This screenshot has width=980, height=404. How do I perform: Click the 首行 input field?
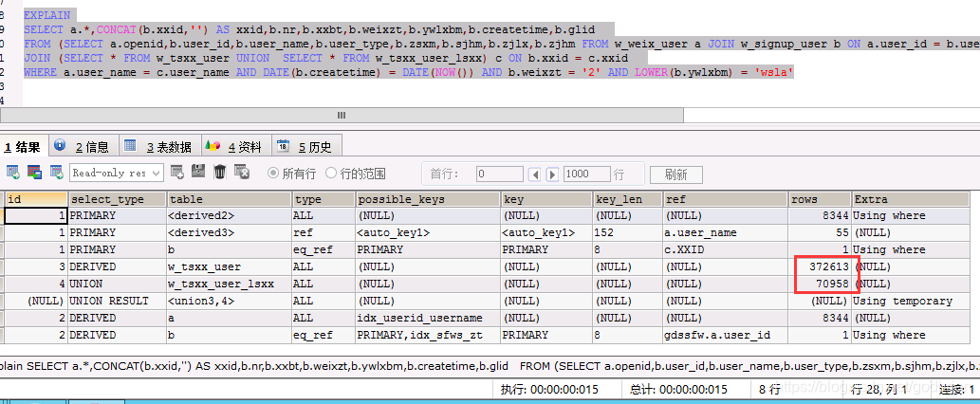pyautogui.click(x=499, y=174)
